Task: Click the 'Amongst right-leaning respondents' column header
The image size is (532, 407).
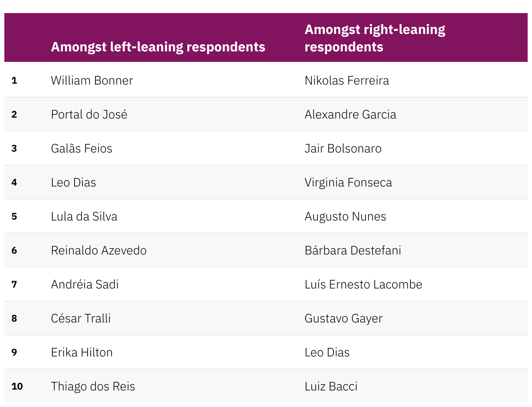Action: tap(375, 38)
